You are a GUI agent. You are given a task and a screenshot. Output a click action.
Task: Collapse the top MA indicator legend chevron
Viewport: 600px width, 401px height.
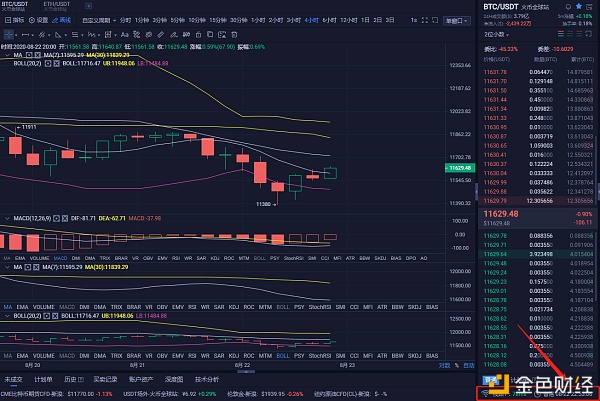[x=7, y=55]
